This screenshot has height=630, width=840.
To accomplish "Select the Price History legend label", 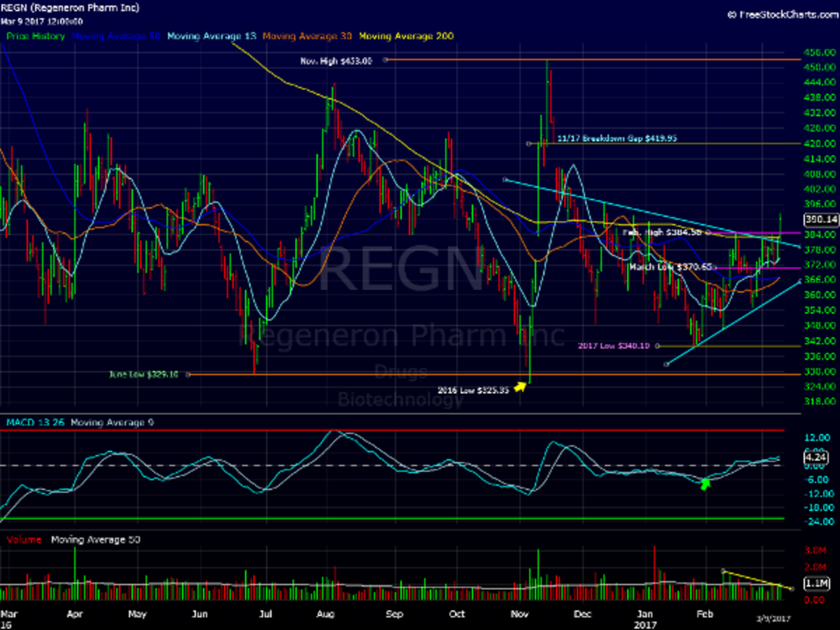I will point(36,36).
